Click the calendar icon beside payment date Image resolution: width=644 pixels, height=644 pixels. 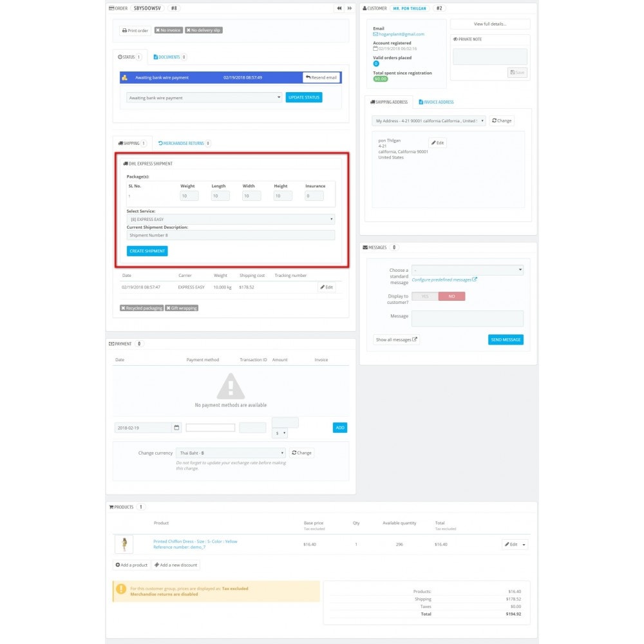177,428
